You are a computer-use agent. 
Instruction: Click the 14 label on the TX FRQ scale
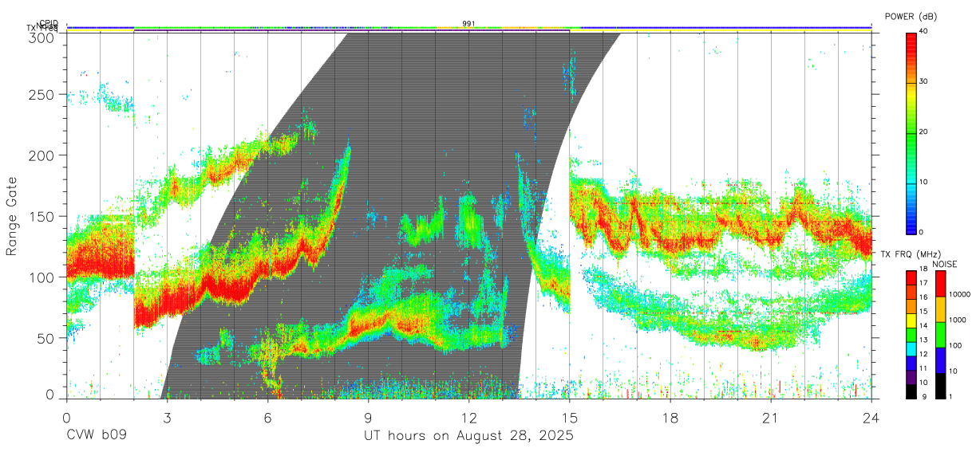pos(923,326)
